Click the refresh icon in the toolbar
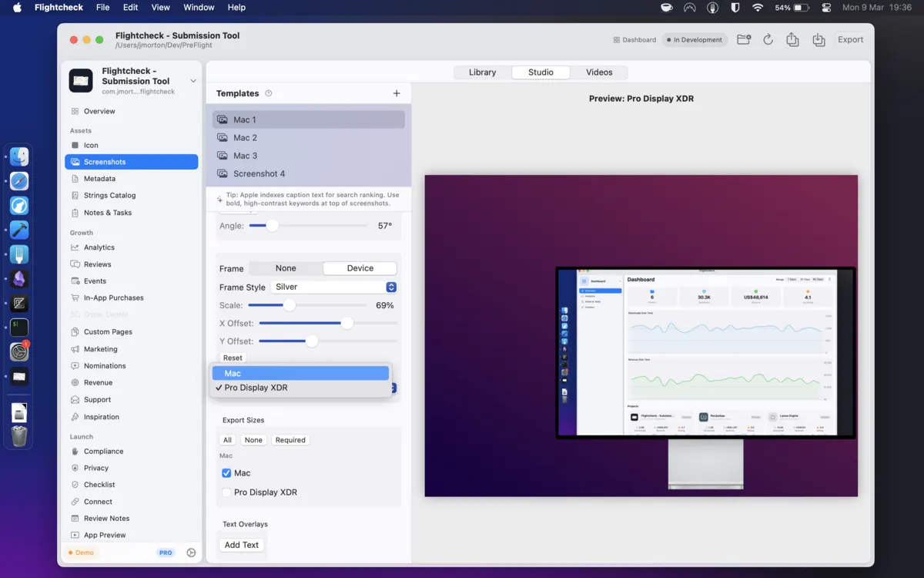 pos(768,40)
